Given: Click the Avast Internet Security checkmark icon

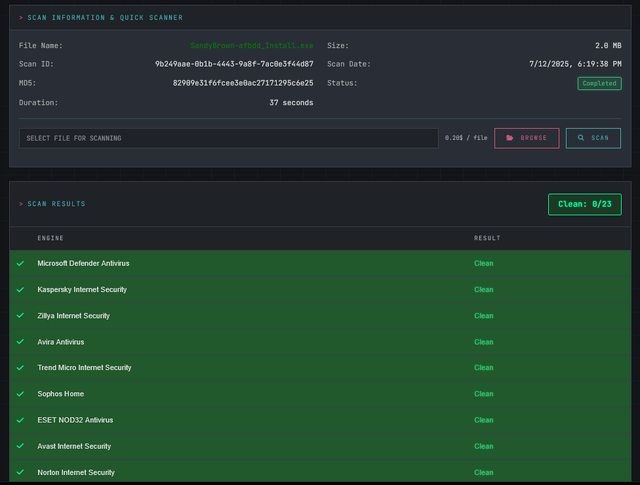Looking at the screenshot, I should point(20,446).
